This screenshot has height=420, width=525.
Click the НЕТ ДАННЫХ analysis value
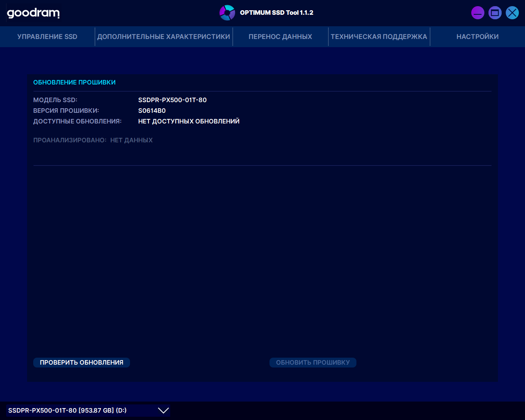pyautogui.click(x=131, y=140)
